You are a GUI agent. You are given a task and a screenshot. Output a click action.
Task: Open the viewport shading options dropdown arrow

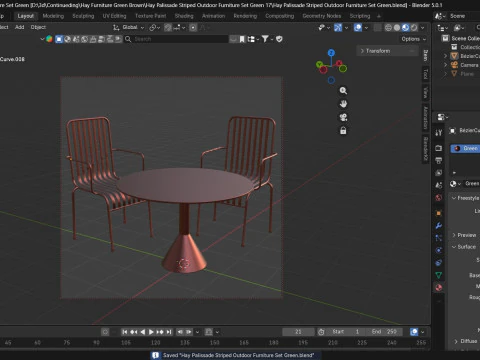pos(423,28)
